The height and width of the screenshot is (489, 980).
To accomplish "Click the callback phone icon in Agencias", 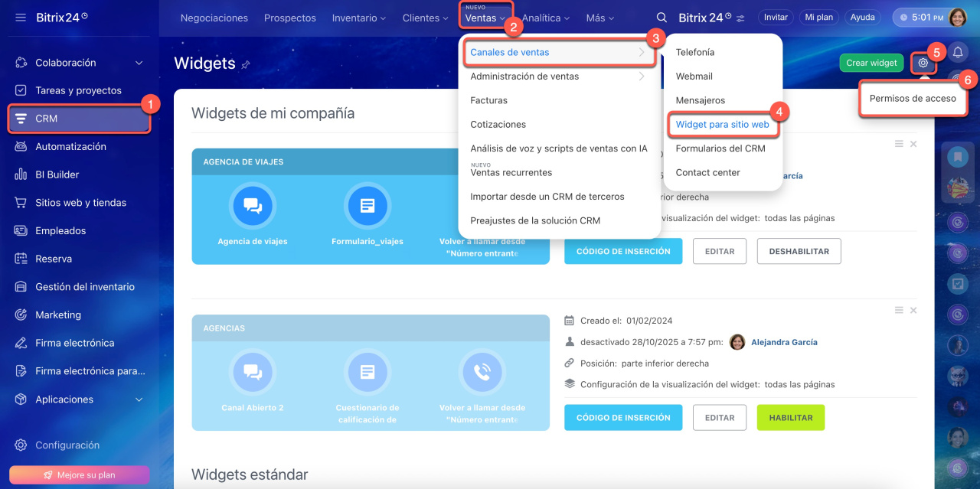I will [x=482, y=373].
